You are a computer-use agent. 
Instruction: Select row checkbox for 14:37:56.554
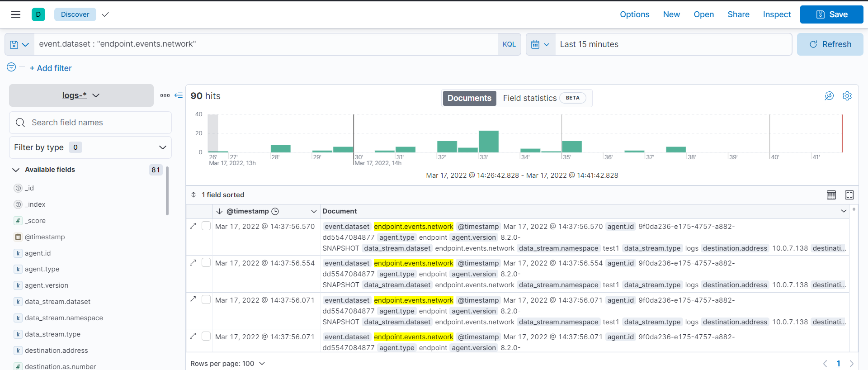pyautogui.click(x=206, y=262)
